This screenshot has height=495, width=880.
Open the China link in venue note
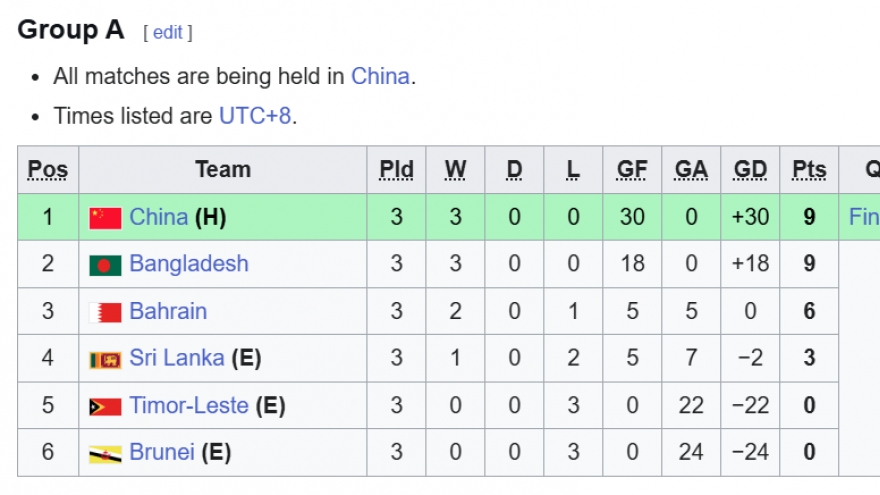click(x=380, y=76)
